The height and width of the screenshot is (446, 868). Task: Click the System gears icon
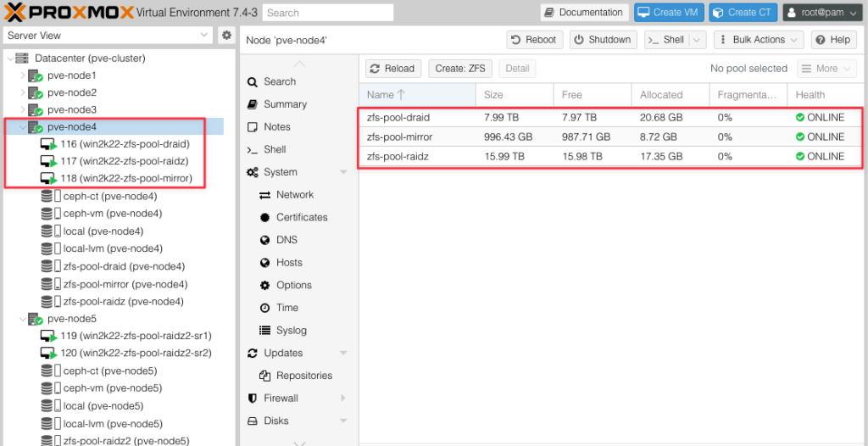pos(253,172)
